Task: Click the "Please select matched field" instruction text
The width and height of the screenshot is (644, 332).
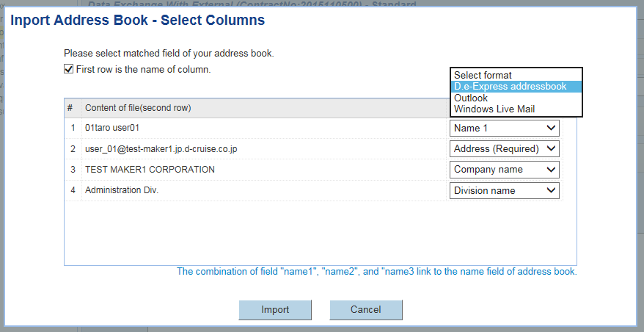Action: pos(169,54)
